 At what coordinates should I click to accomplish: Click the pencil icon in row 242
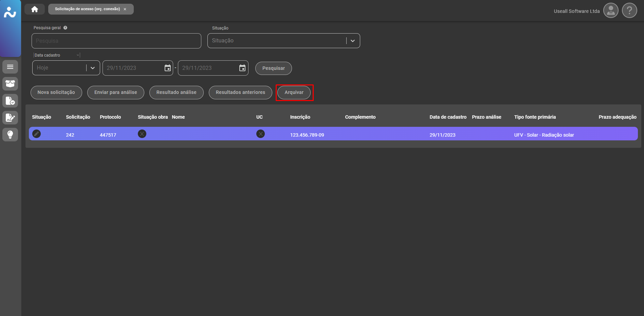point(36,134)
